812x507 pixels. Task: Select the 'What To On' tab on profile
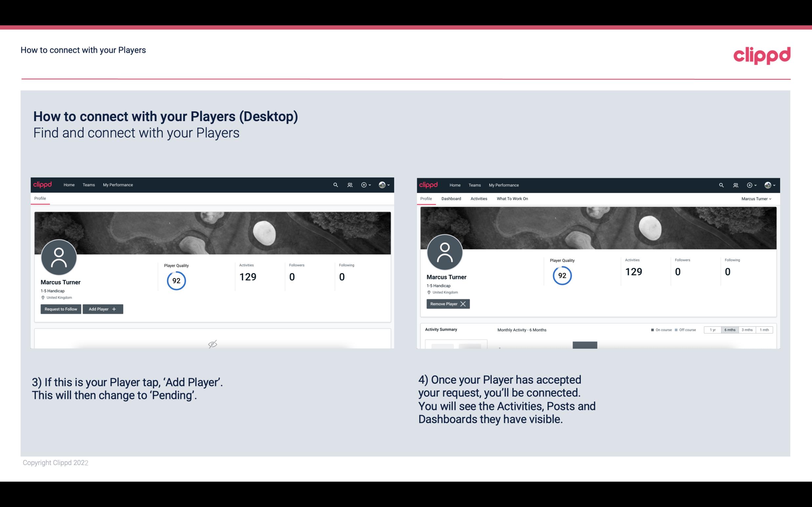[x=512, y=199]
